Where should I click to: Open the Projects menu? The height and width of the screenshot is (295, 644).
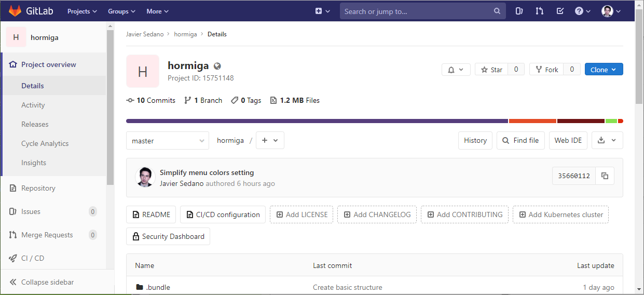coord(82,11)
